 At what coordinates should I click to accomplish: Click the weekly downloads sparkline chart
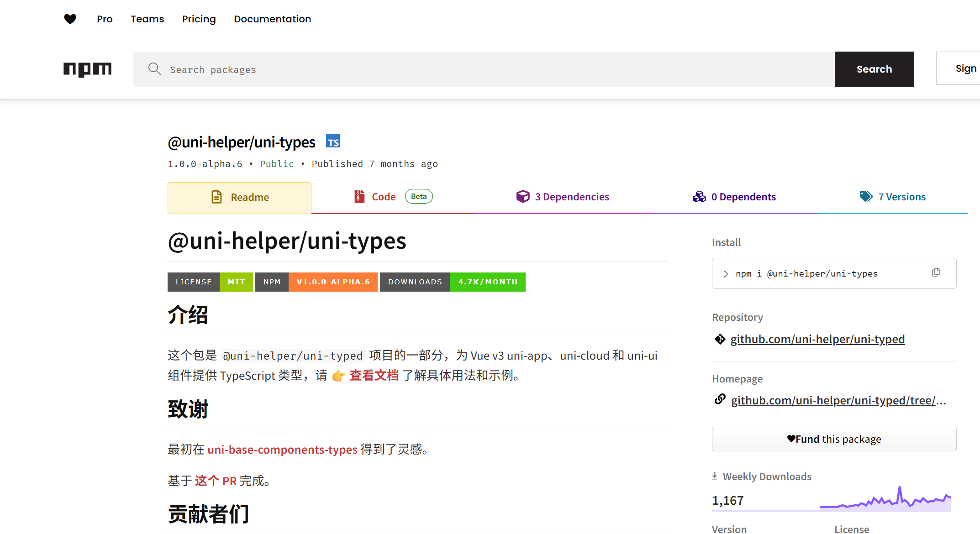(885, 500)
